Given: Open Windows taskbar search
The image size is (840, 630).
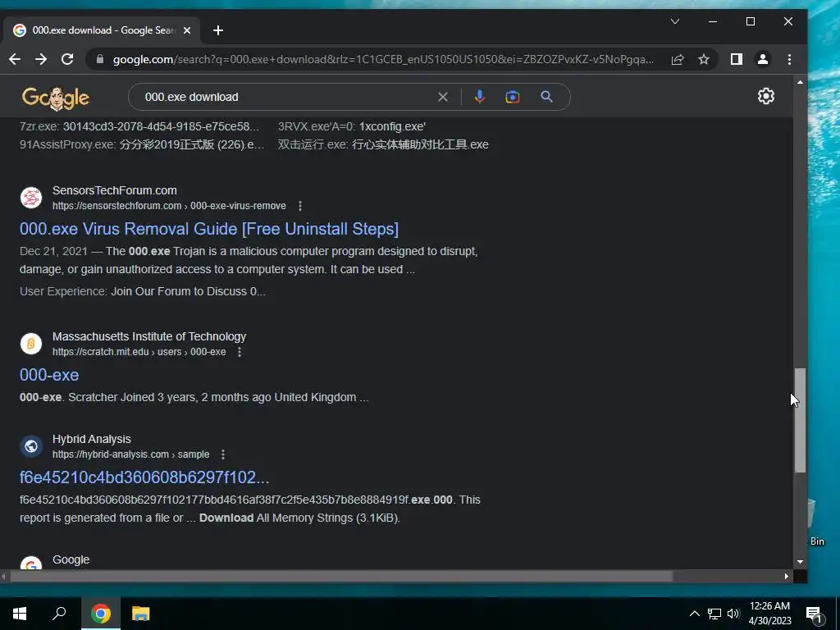Looking at the screenshot, I should tap(59, 614).
